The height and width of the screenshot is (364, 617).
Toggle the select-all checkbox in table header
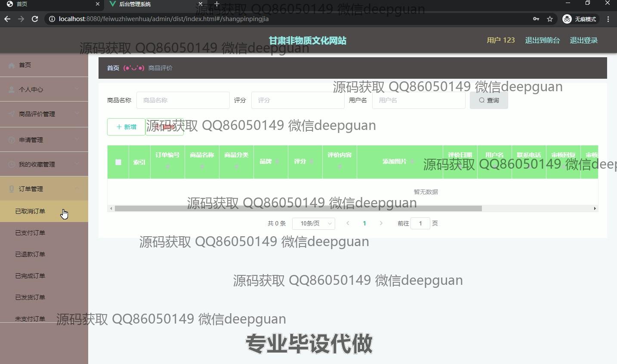tap(118, 162)
